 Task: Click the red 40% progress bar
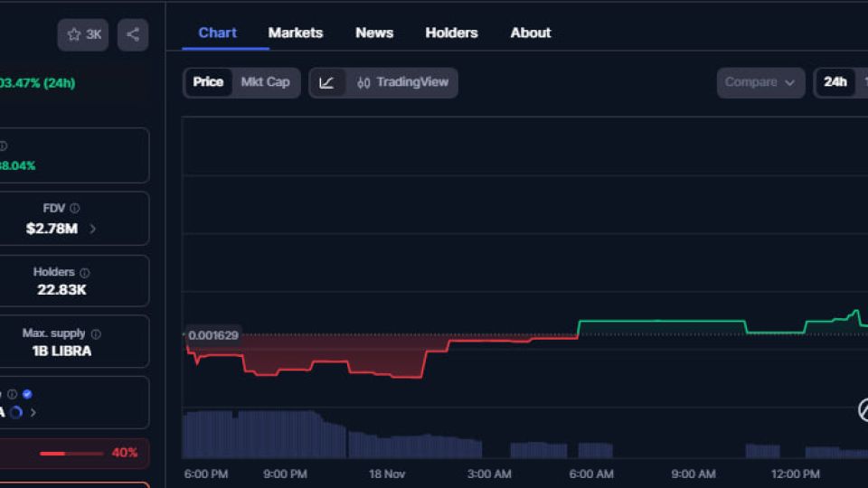point(65,453)
